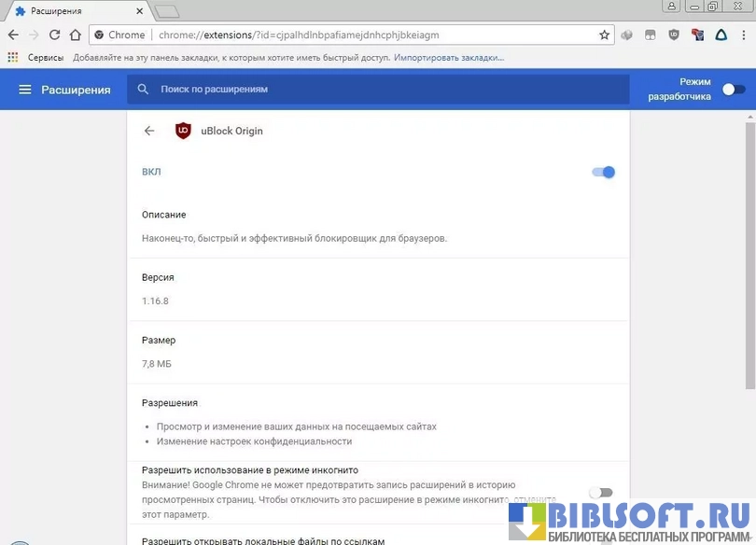Click the browser back button
The width and height of the screenshot is (756, 545).
tap(13, 35)
